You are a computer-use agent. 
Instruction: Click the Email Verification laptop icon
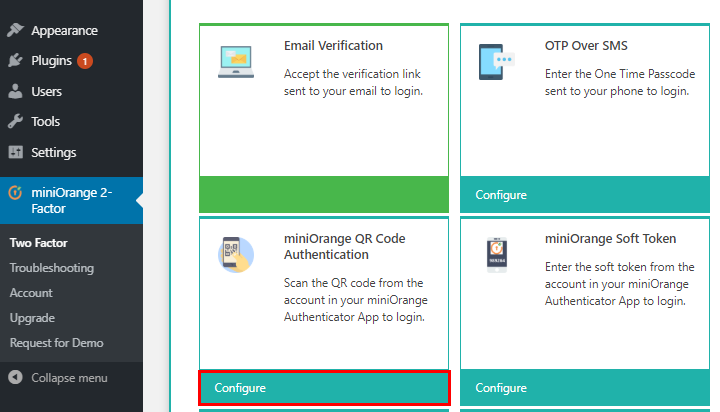[x=236, y=62]
